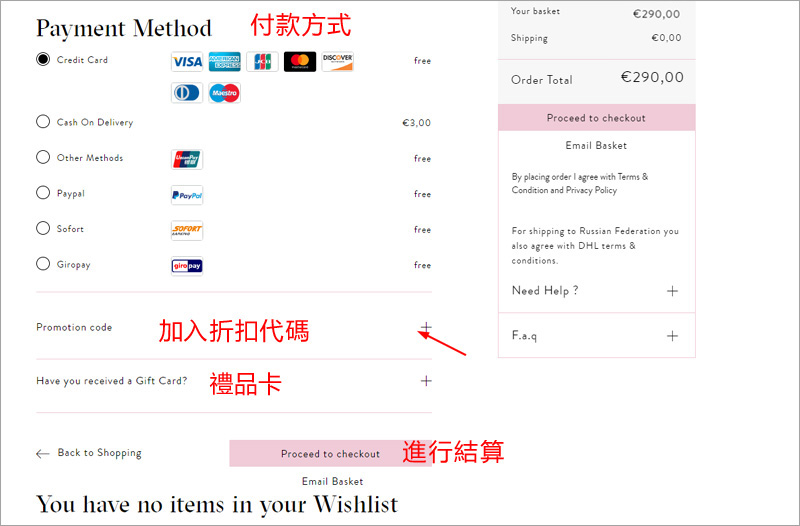Expand the Need Help section
The image size is (800, 526).
(672, 291)
